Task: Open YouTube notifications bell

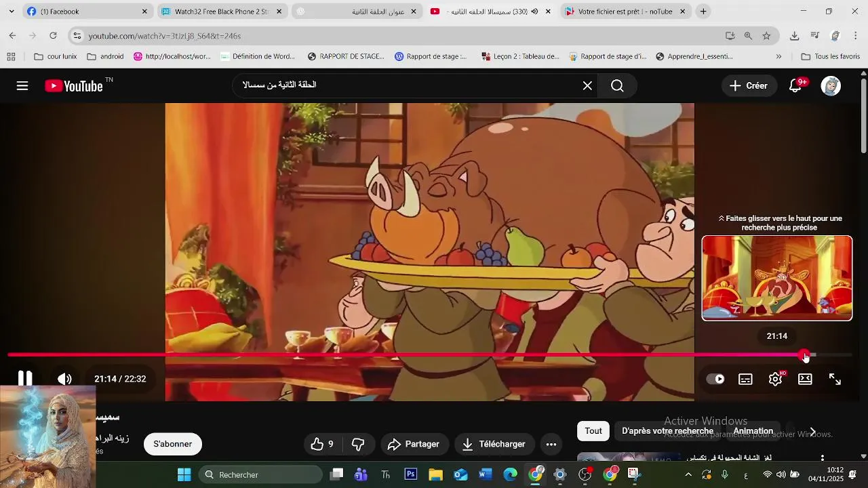Action: (796, 85)
